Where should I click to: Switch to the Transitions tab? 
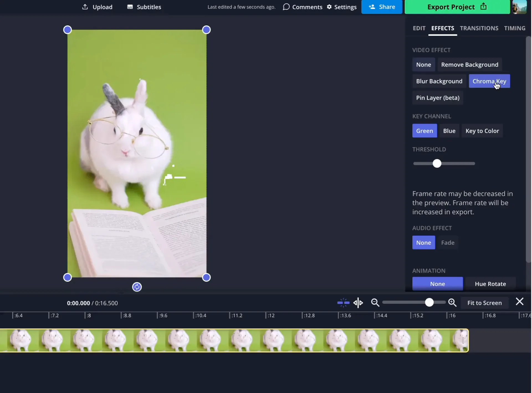[x=479, y=28]
